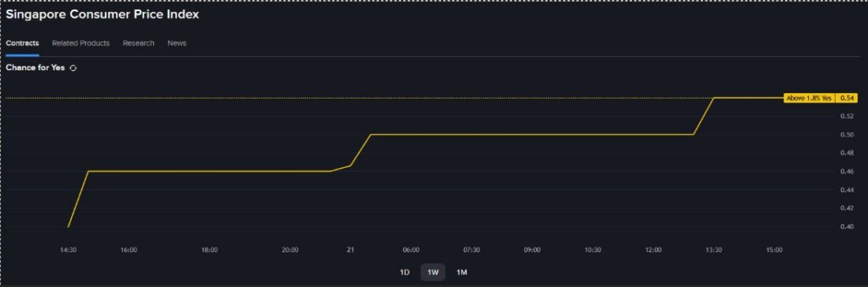Click the 0.40 price axis label
The width and height of the screenshot is (868, 287).
point(847,227)
